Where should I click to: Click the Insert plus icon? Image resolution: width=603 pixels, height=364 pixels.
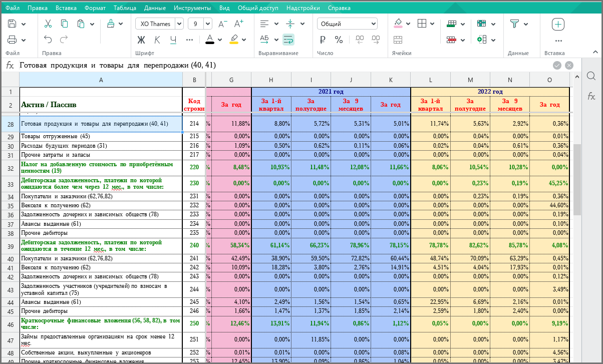tap(558, 24)
